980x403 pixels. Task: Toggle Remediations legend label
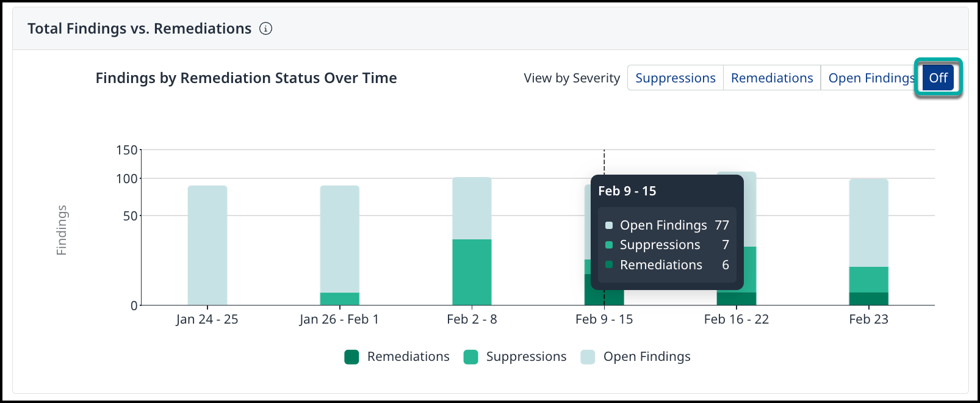(408, 357)
